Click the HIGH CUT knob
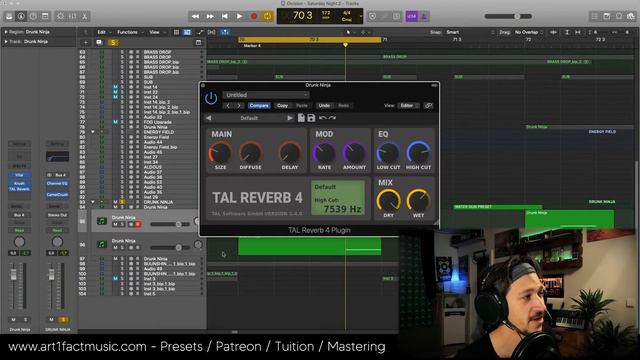Screen dimensions: 640x360 tap(418, 153)
